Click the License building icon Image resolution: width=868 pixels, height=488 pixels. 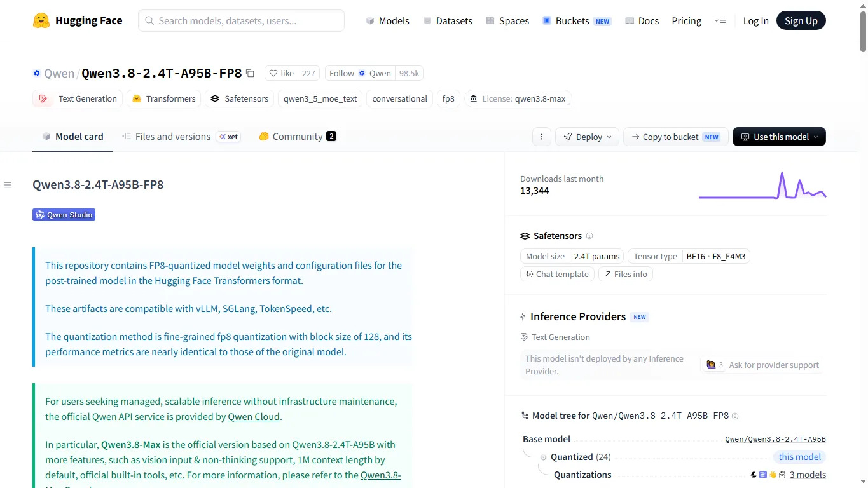pos(473,98)
